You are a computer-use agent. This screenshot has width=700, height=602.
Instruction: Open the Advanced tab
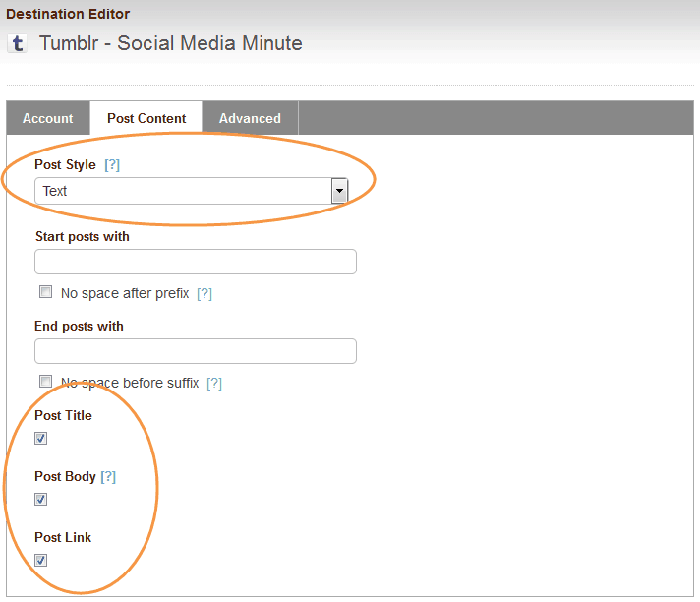tap(250, 118)
